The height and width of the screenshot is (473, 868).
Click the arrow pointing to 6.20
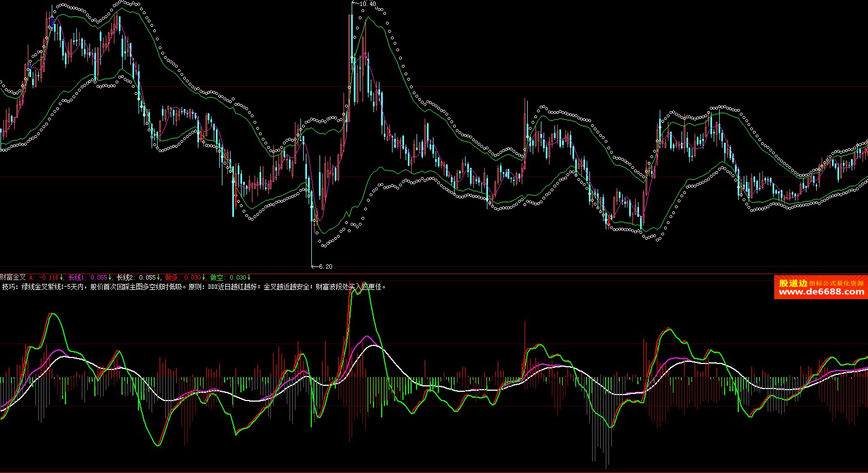pyautogui.click(x=314, y=266)
